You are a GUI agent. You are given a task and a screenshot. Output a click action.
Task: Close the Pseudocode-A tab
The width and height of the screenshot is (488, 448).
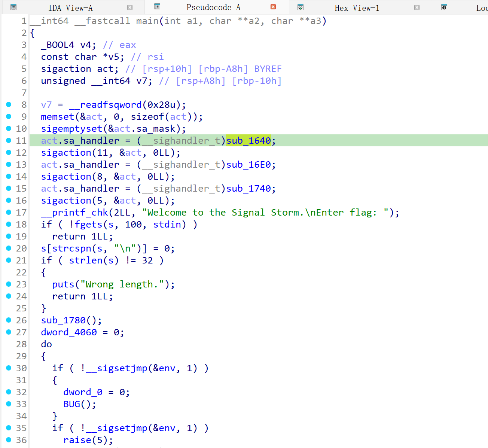(273, 7)
